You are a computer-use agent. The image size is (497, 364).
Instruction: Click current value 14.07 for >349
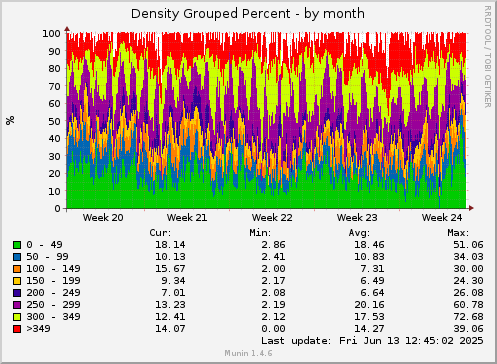(x=170, y=329)
